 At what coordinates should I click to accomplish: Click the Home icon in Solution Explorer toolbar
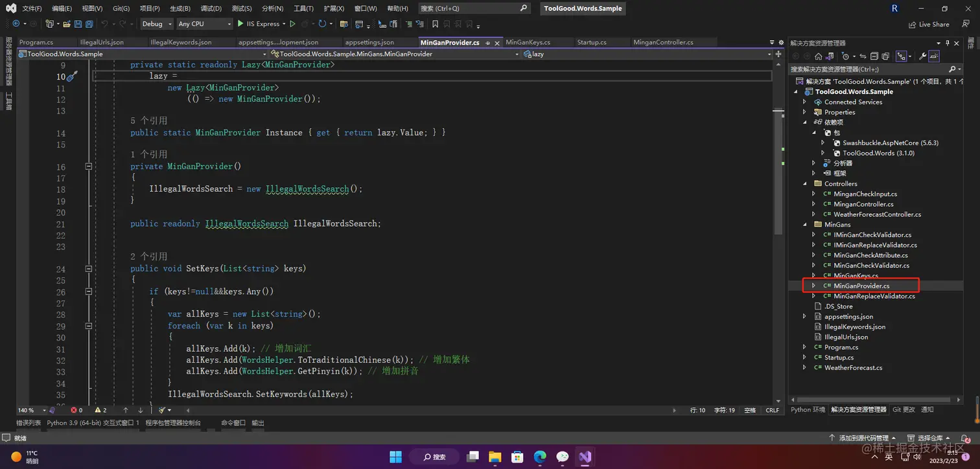pyautogui.click(x=819, y=56)
